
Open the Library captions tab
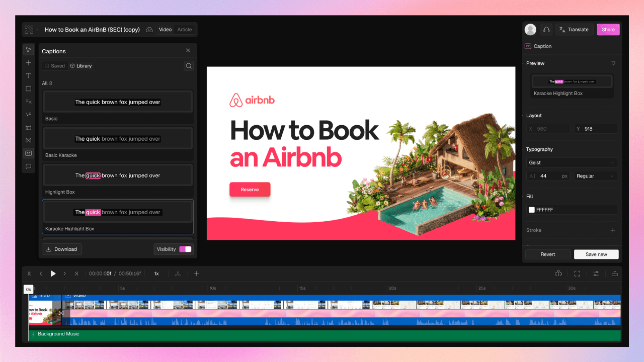pyautogui.click(x=81, y=66)
